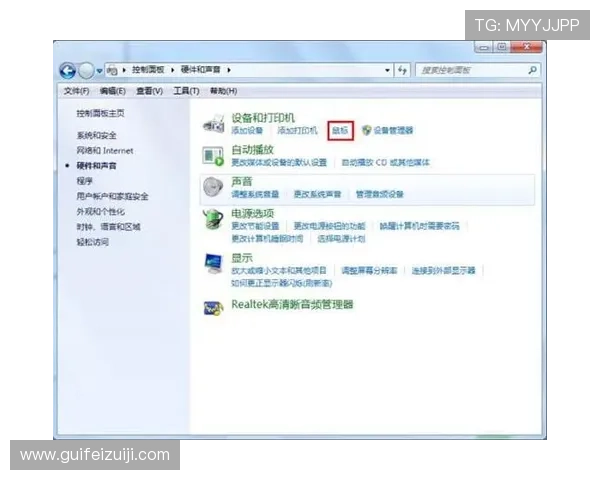Click 放大或缩小文本和其他项目 link
The image size is (600, 480).
(x=279, y=271)
